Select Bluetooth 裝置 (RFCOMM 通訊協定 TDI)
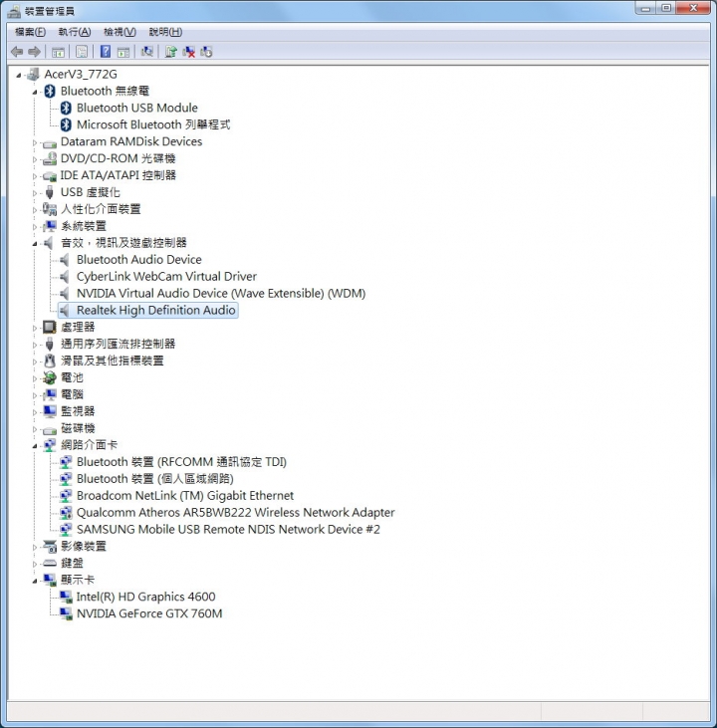 (x=181, y=462)
